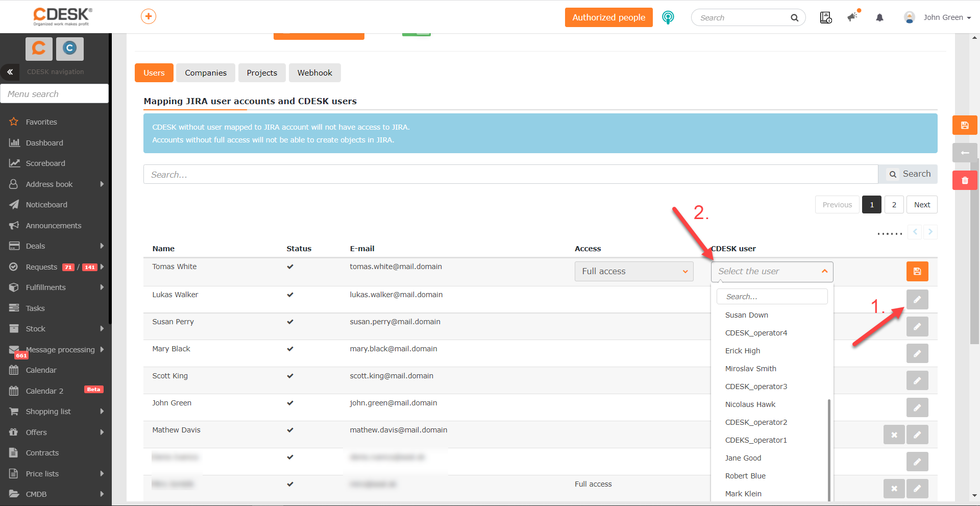The height and width of the screenshot is (506, 980).
Task: Click Authorized people button
Action: pyautogui.click(x=609, y=17)
